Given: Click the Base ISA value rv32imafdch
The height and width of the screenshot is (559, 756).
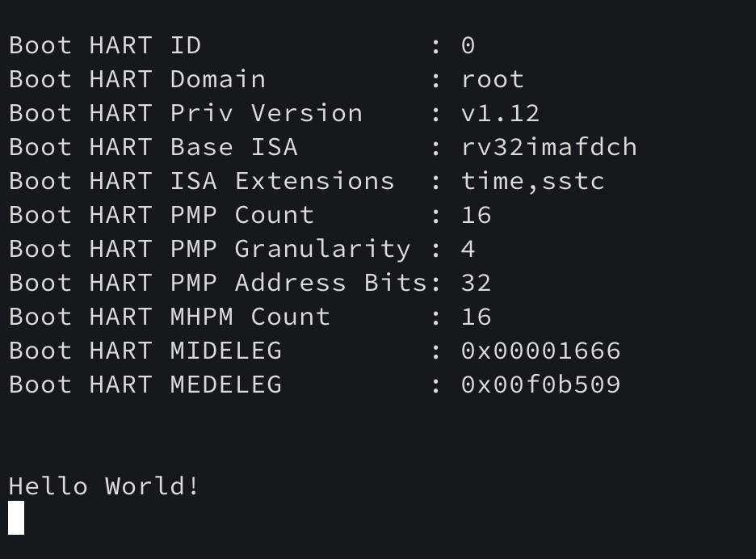Looking at the screenshot, I should 548,147.
